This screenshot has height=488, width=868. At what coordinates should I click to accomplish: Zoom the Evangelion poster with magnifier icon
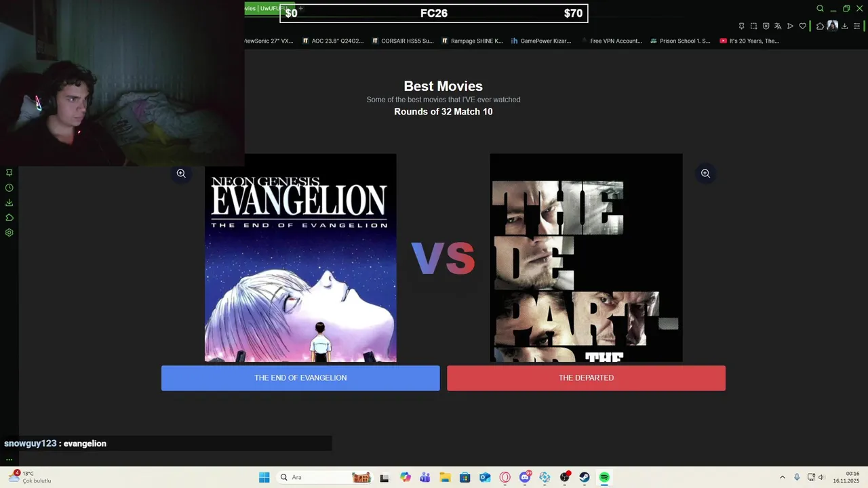tap(181, 174)
